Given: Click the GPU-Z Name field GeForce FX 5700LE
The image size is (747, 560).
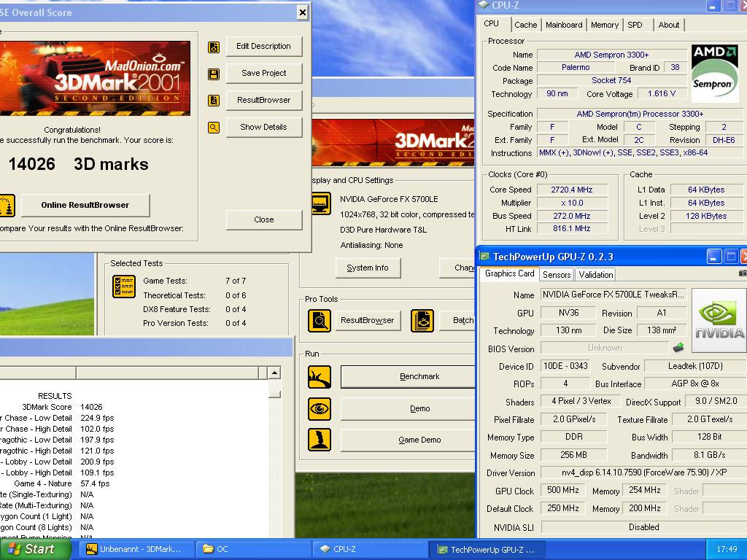Looking at the screenshot, I should pos(614,295).
